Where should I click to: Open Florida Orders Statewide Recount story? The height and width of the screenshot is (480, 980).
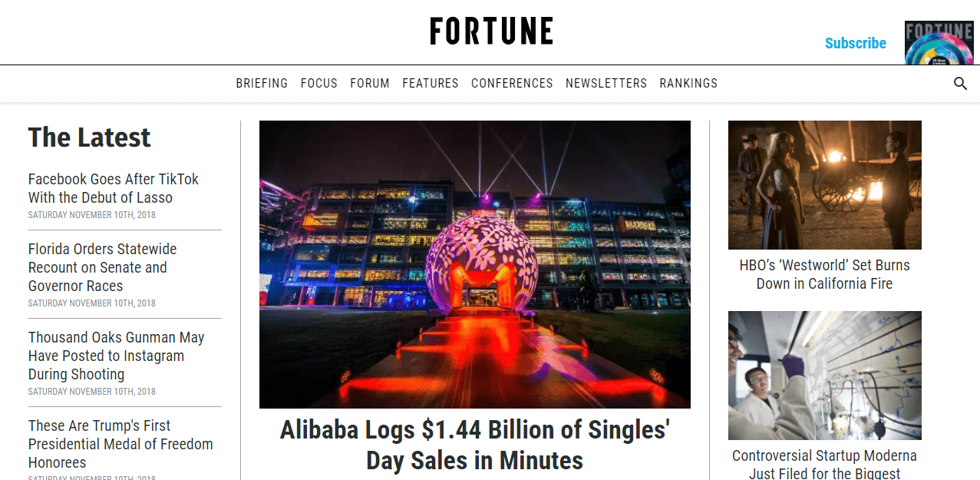point(103,267)
